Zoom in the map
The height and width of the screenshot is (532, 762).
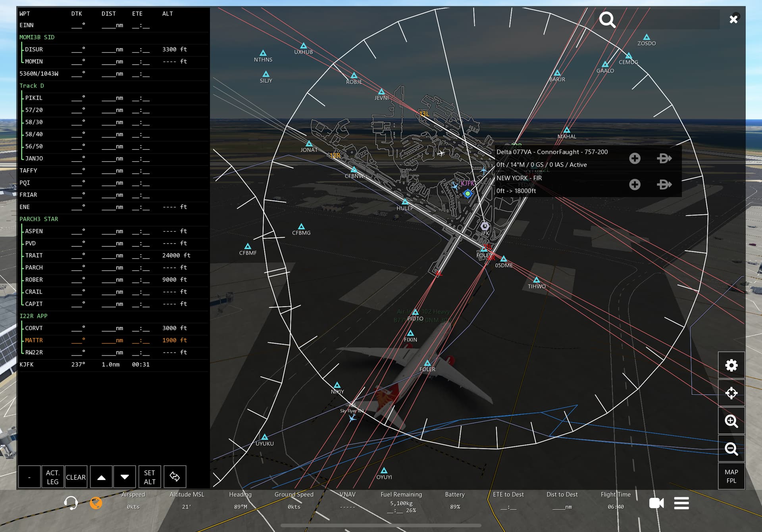pyautogui.click(x=731, y=421)
